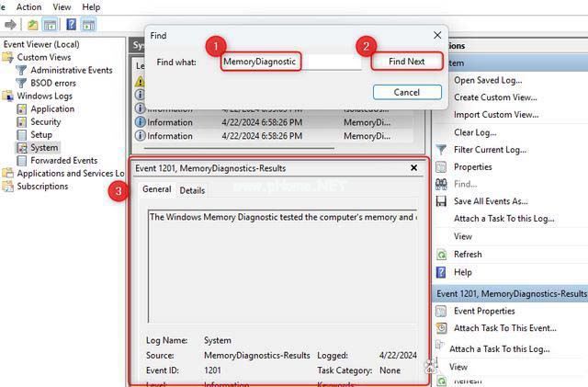Click the BSOD errors filter icon

[x=21, y=83]
